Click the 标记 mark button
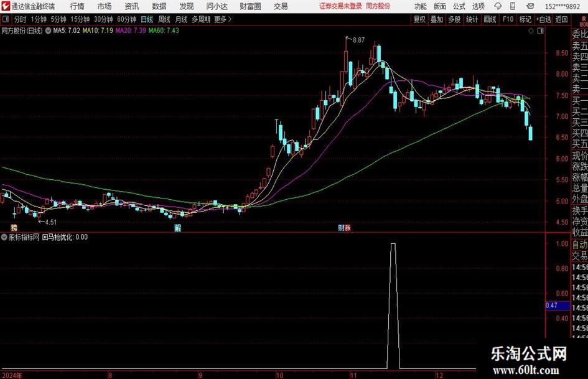 pos(525,19)
